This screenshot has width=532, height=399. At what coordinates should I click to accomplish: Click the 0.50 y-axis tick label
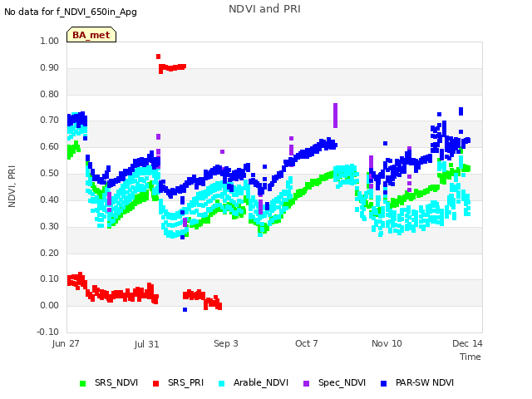tap(50, 173)
